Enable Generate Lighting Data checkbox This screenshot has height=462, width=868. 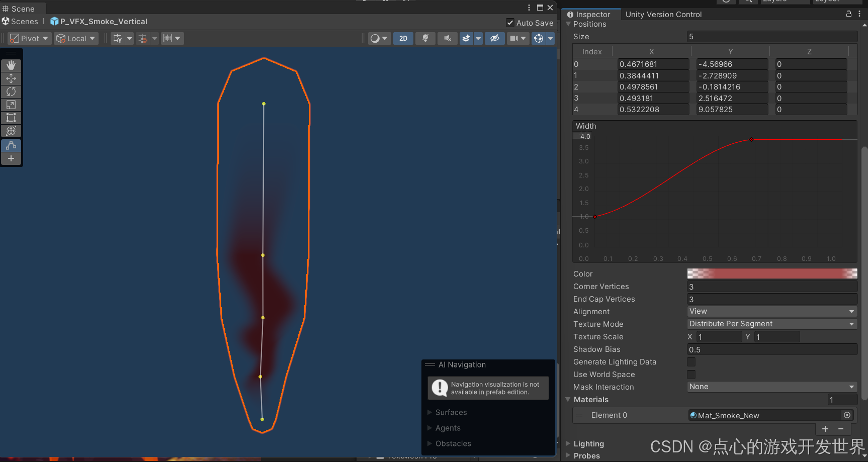tap(691, 362)
